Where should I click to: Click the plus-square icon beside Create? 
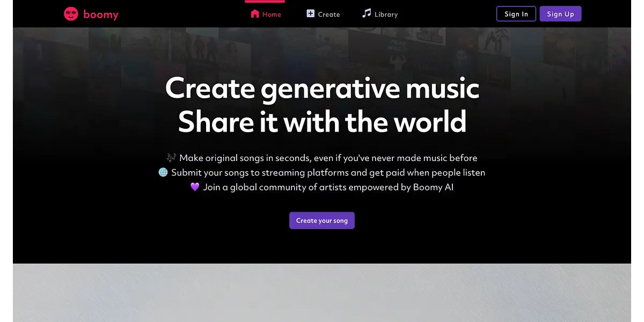311,13
